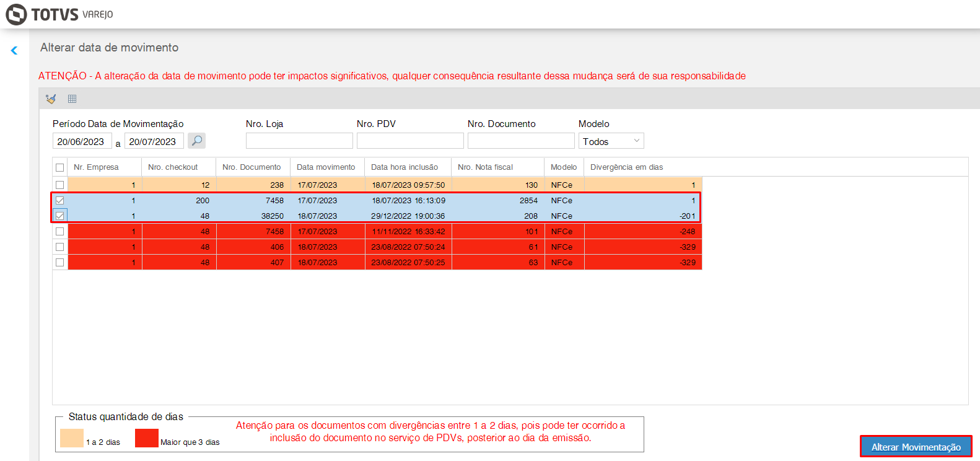The height and width of the screenshot is (461, 980).
Task: Click cell '18/07/2023 09:57:50'
Action: (x=408, y=185)
